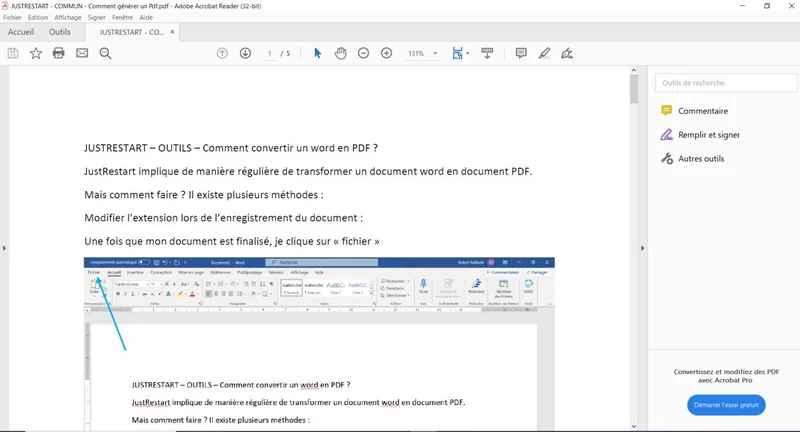Add a comment with the speech bubble icon
800x432 pixels.
coord(521,53)
